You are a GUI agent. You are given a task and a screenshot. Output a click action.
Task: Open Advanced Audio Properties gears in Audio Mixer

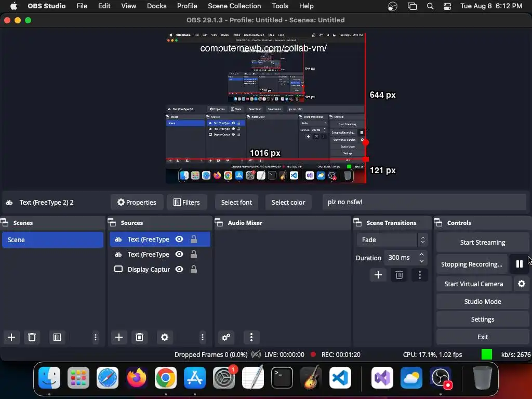226,337
